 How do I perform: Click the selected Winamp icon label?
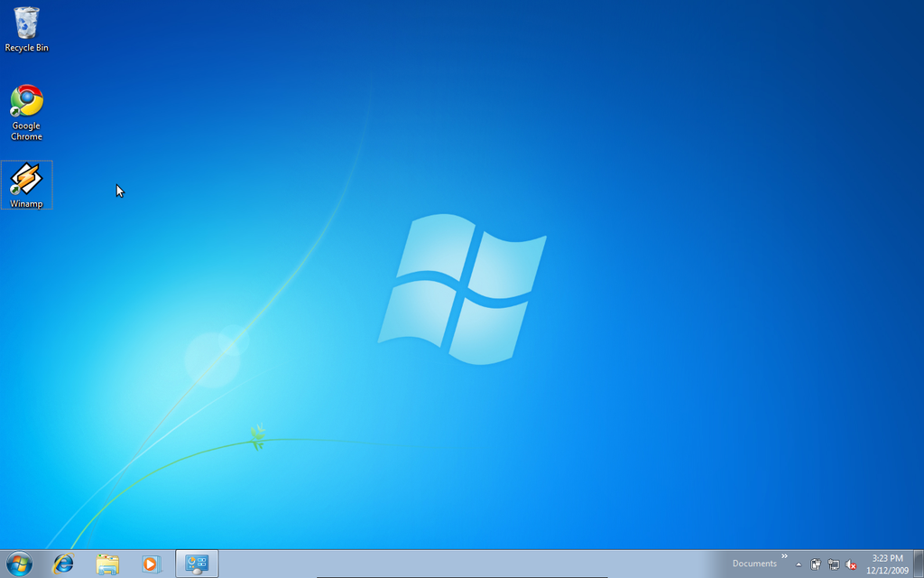tap(26, 203)
